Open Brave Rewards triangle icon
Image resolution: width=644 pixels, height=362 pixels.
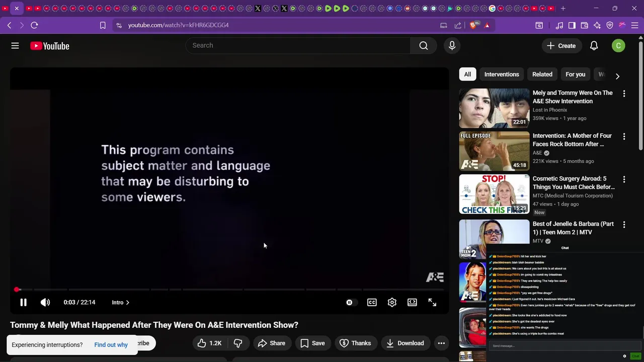click(487, 25)
